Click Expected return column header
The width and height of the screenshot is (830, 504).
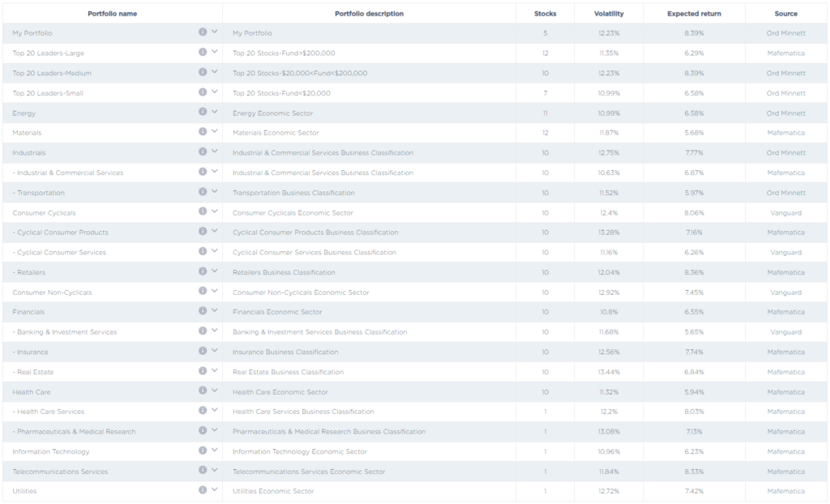[x=694, y=14]
